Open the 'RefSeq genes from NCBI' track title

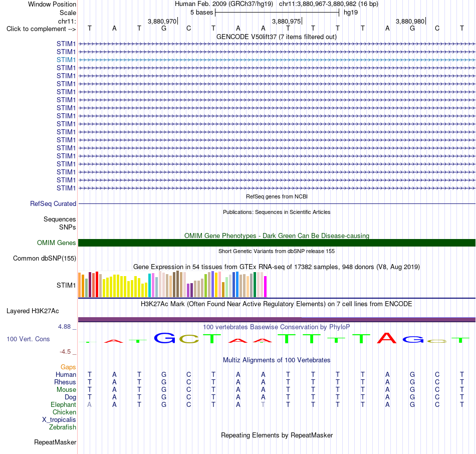277,196
